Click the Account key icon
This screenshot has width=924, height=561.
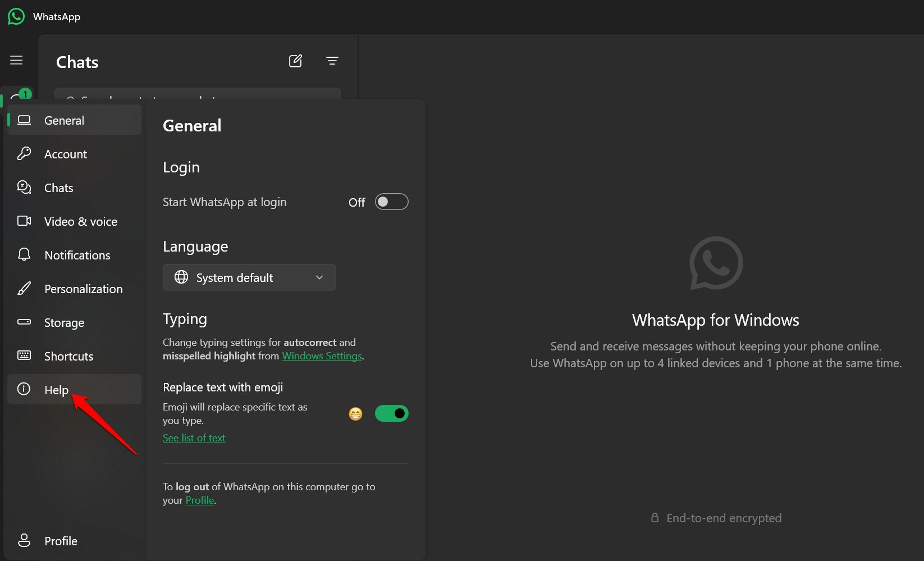tap(24, 153)
